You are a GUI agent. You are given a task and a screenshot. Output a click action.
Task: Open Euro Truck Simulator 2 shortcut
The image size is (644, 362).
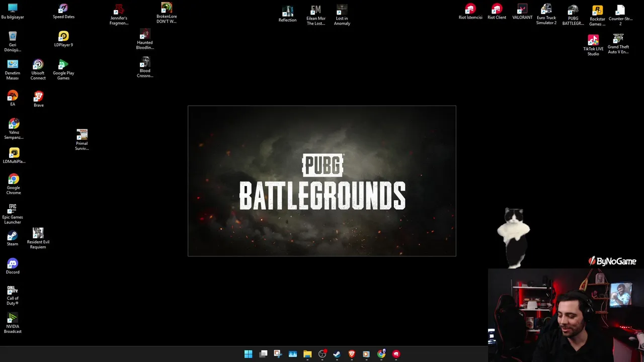(546, 14)
